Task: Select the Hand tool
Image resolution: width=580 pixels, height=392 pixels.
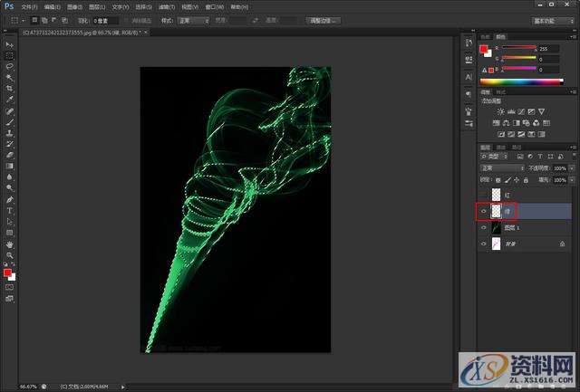Action: point(10,244)
